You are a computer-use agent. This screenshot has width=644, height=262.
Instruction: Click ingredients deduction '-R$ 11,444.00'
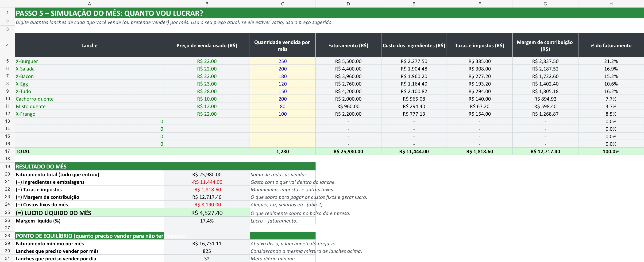(207, 182)
